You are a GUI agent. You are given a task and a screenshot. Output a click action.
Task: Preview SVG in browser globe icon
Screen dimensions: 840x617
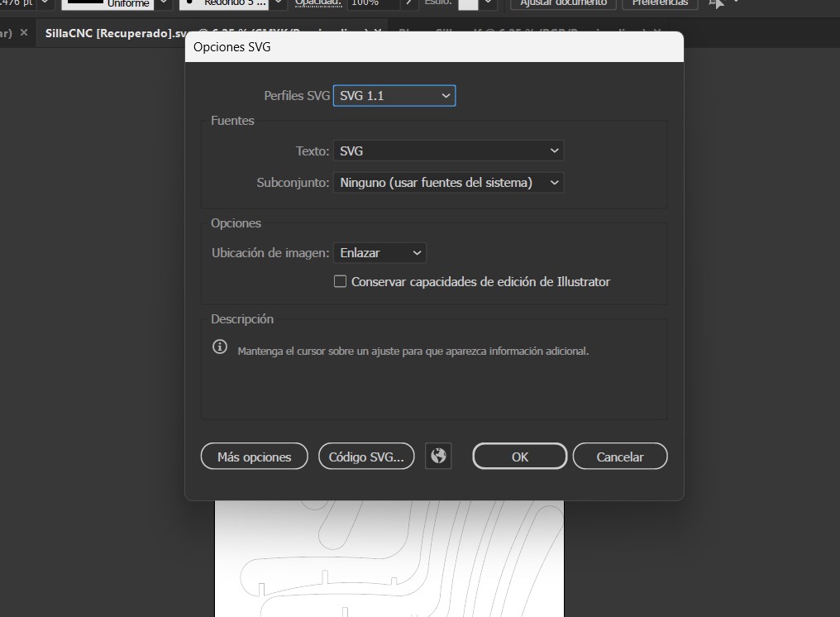pyautogui.click(x=438, y=457)
